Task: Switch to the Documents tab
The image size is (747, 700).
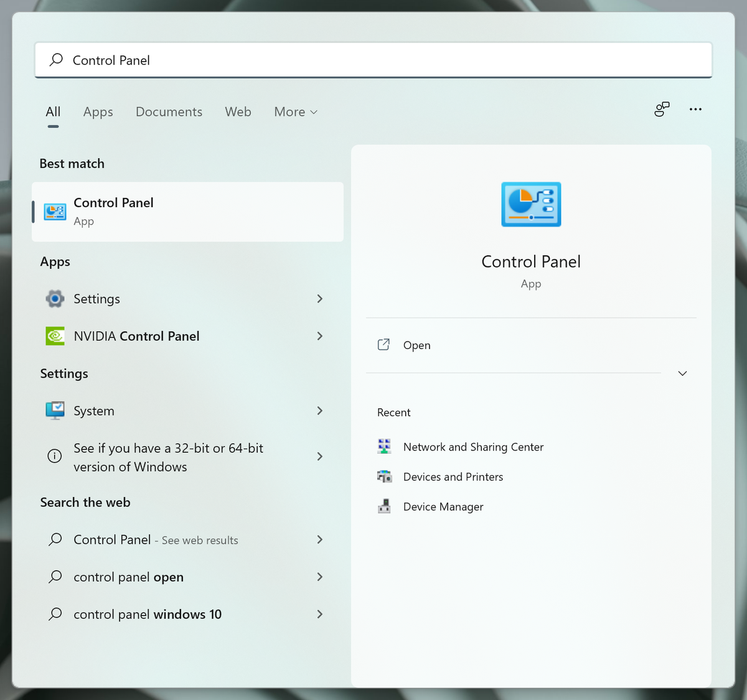Action: (x=169, y=111)
